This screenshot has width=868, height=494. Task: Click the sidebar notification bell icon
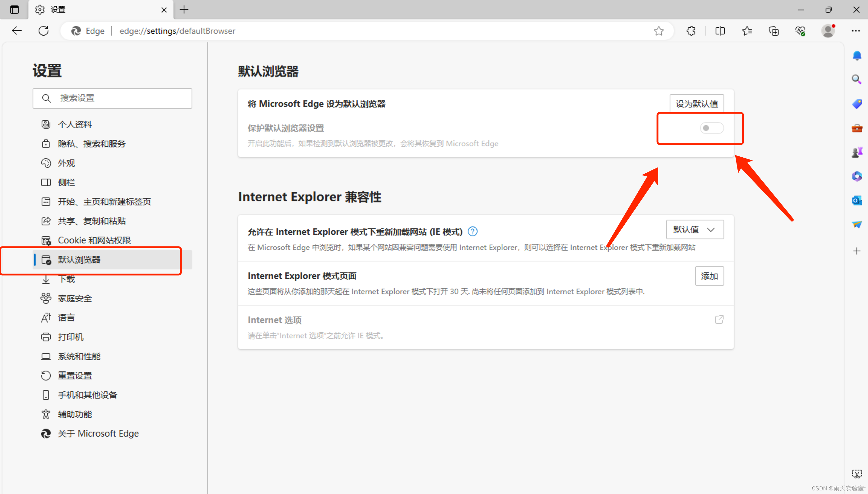[x=857, y=55]
